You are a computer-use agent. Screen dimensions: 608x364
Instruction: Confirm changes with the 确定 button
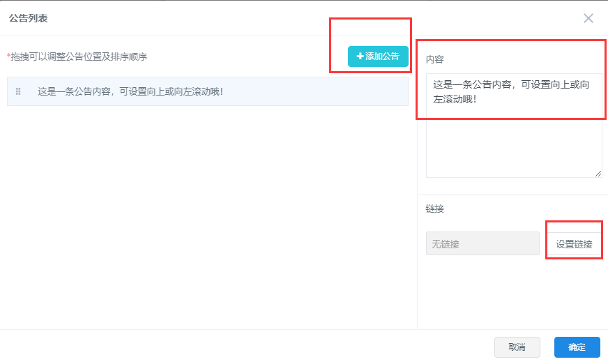[x=577, y=347]
